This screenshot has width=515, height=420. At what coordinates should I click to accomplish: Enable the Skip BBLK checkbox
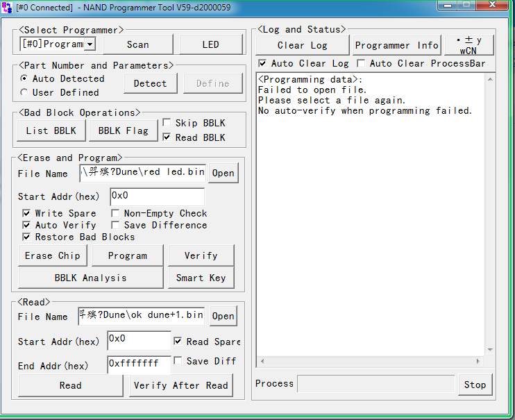(x=167, y=124)
